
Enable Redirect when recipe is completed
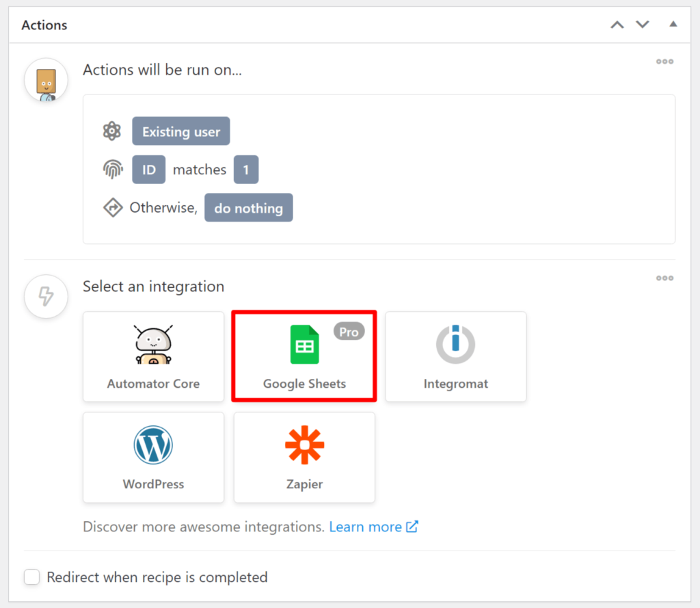coord(31,577)
